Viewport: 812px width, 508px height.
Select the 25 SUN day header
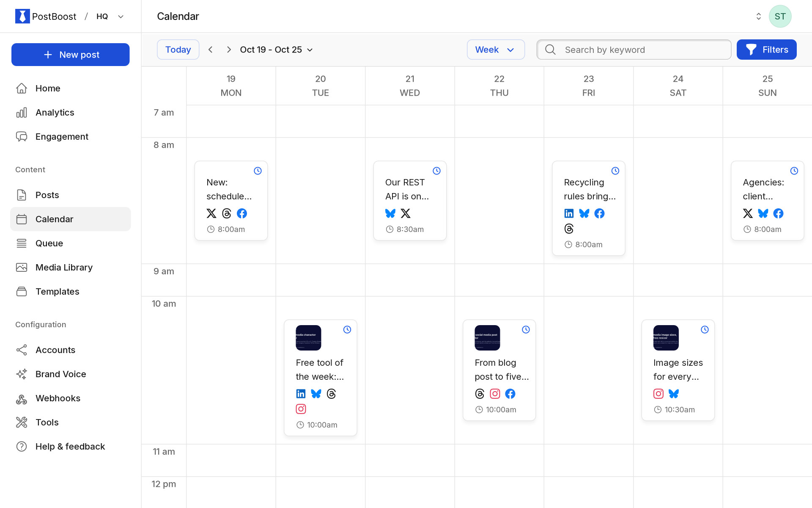[767, 86]
